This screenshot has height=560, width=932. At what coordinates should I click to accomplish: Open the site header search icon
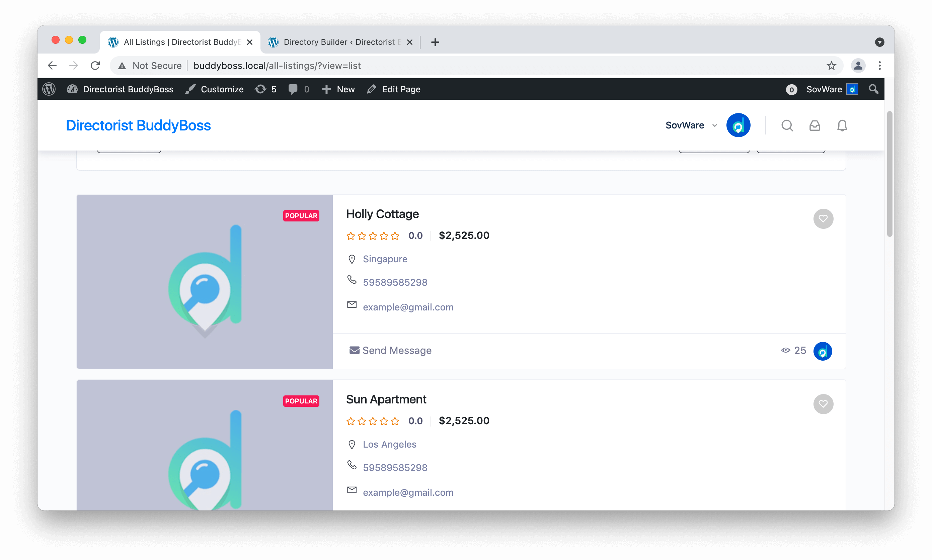click(787, 125)
